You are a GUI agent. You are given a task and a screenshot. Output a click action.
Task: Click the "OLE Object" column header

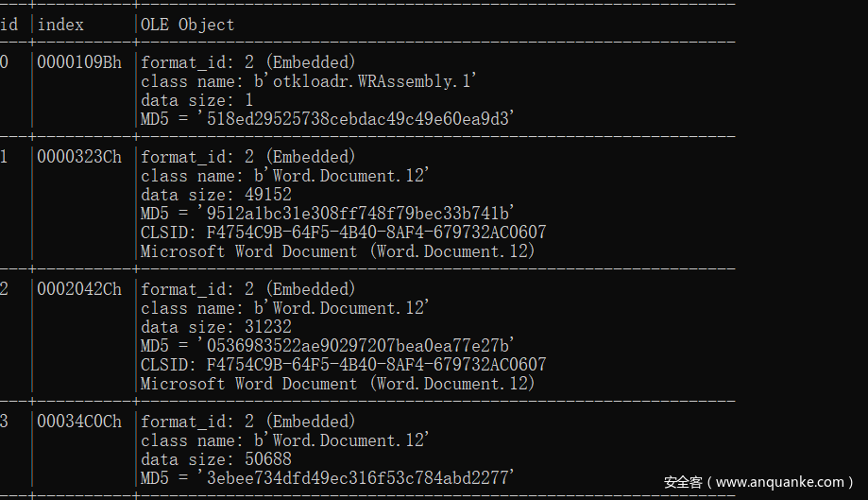(187, 25)
